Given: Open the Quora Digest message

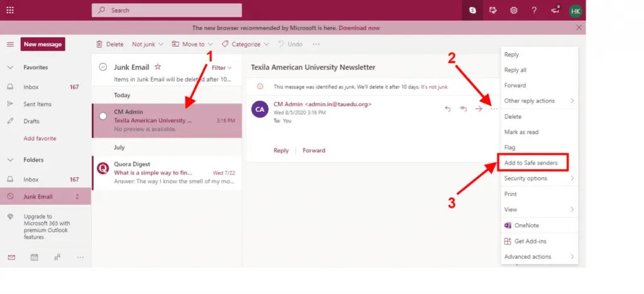Looking at the screenshot, I should tap(167, 173).
